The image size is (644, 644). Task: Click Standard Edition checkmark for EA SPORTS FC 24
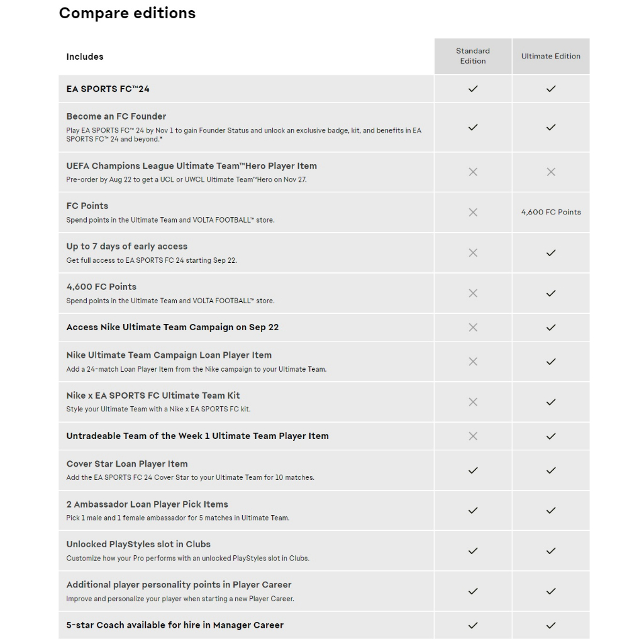pyautogui.click(x=473, y=89)
